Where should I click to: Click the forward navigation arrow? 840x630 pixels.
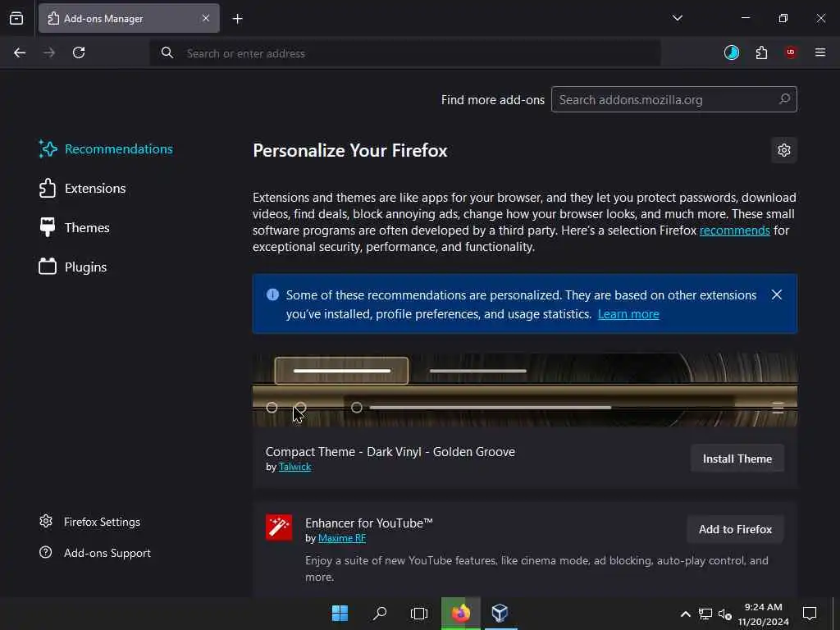[x=49, y=52]
